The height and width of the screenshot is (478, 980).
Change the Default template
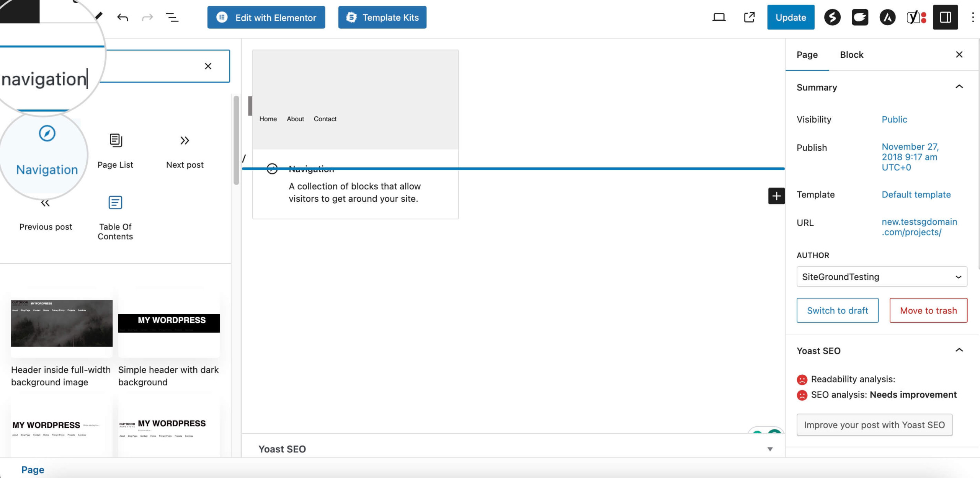coord(916,194)
